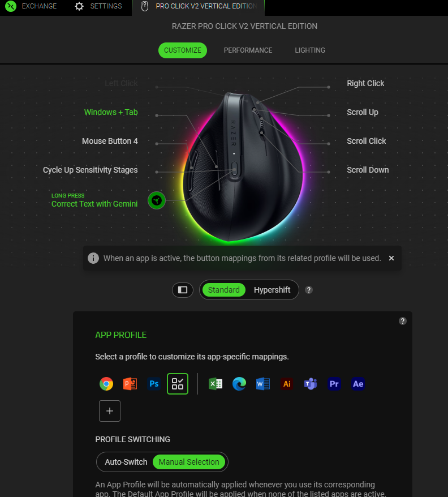Dismiss the app mappings info banner
Viewport: 448px width, 497px height.
click(x=391, y=258)
